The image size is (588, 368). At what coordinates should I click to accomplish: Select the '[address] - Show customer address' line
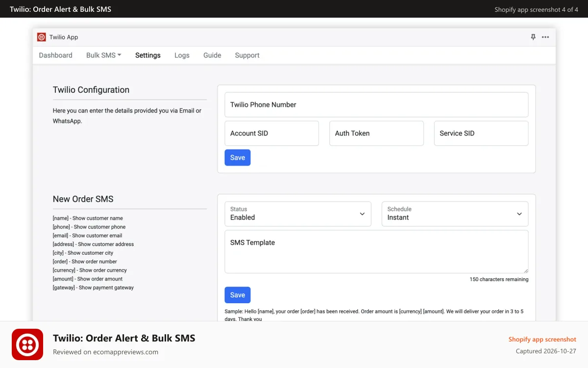click(93, 244)
